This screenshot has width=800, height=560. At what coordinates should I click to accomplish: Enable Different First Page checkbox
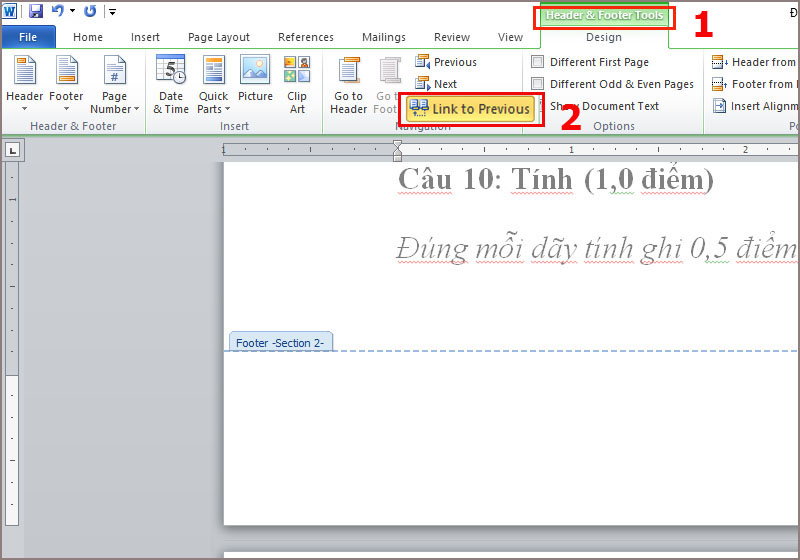click(x=538, y=62)
